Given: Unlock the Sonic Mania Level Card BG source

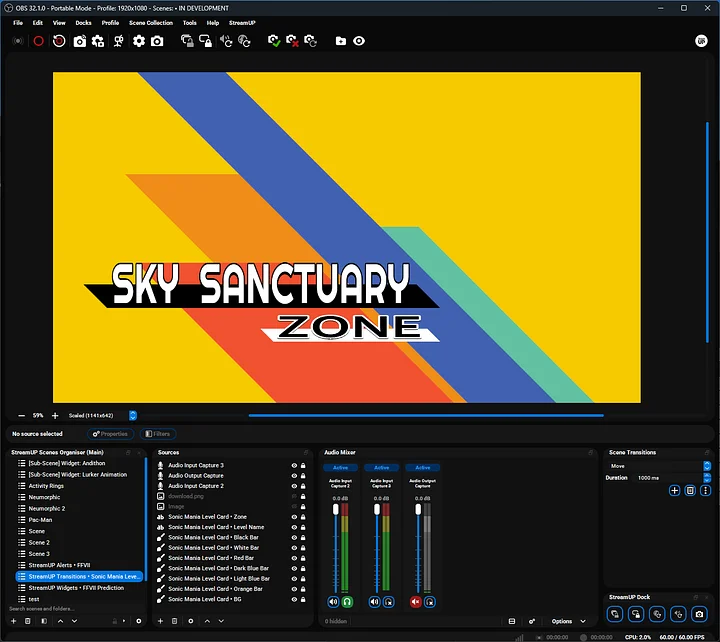Looking at the screenshot, I should pyautogui.click(x=303, y=599).
